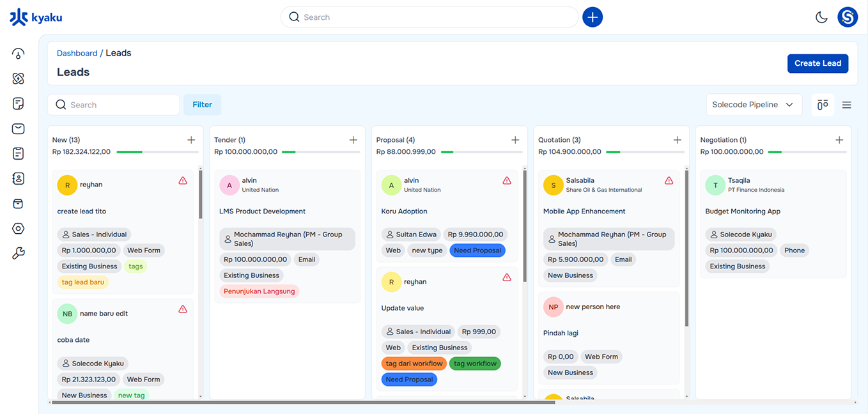The height and width of the screenshot is (414, 868).
Task: Open the hexagon settings sidebar icon
Action: (18, 229)
